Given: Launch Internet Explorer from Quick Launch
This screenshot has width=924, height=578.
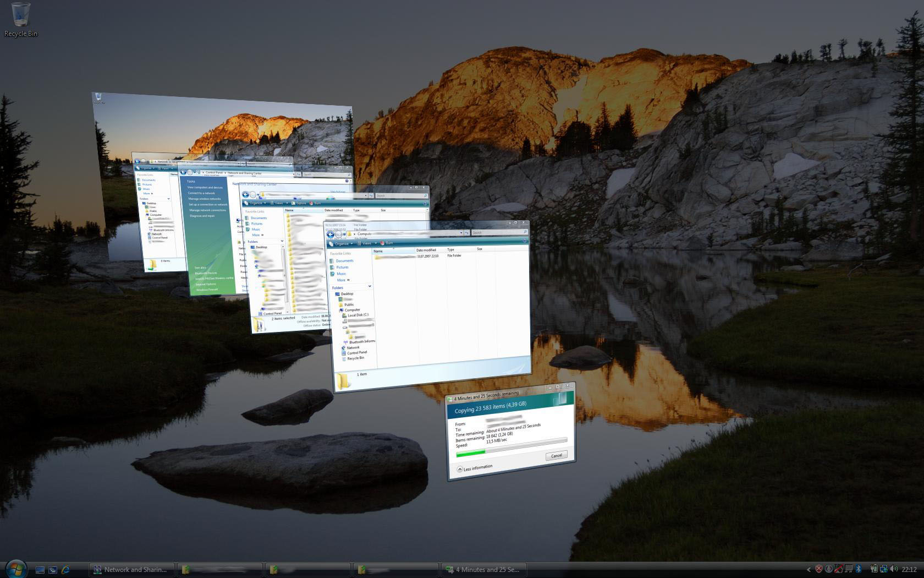Looking at the screenshot, I should [x=65, y=570].
